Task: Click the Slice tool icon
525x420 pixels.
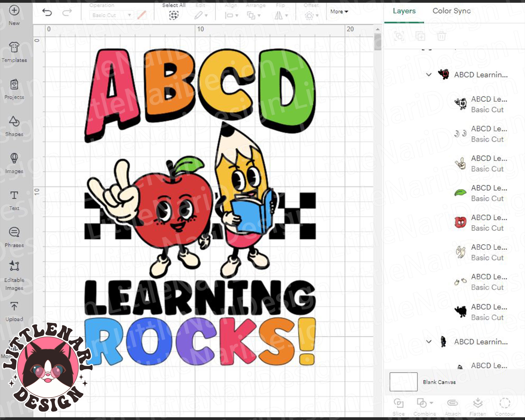Action: 399,403
